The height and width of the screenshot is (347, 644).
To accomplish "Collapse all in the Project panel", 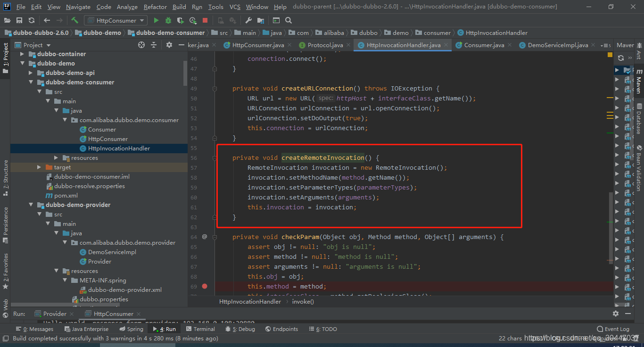I will (154, 45).
